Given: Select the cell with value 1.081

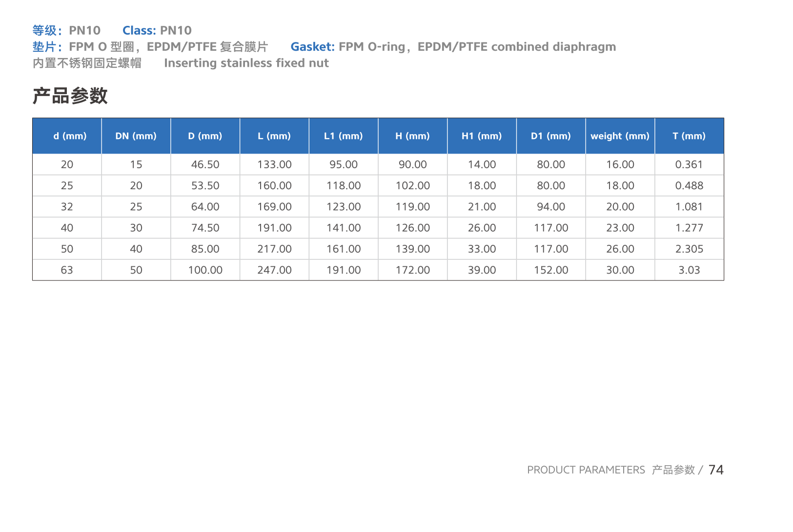Looking at the screenshot, I should pos(689,207).
